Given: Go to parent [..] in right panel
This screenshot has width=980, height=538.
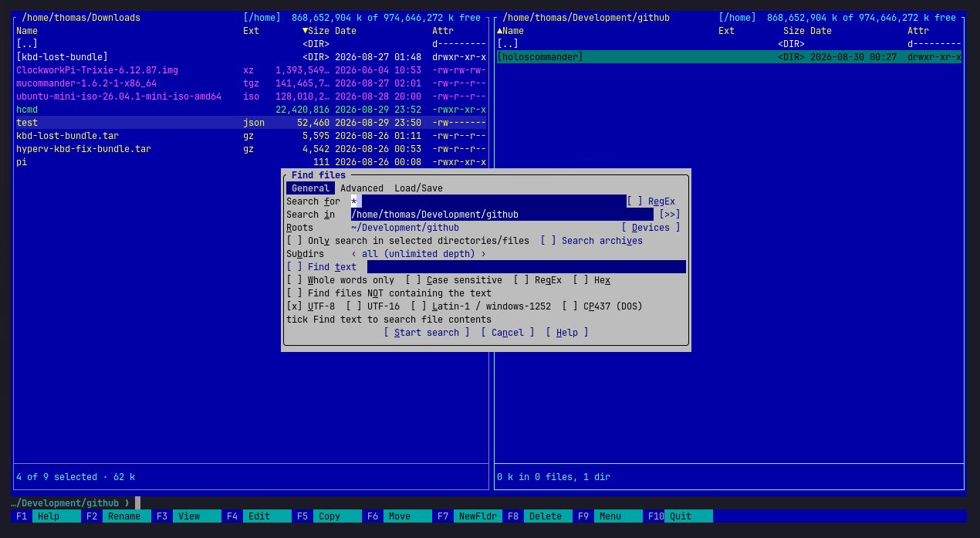Looking at the screenshot, I should pyautogui.click(x=729, y=44).
